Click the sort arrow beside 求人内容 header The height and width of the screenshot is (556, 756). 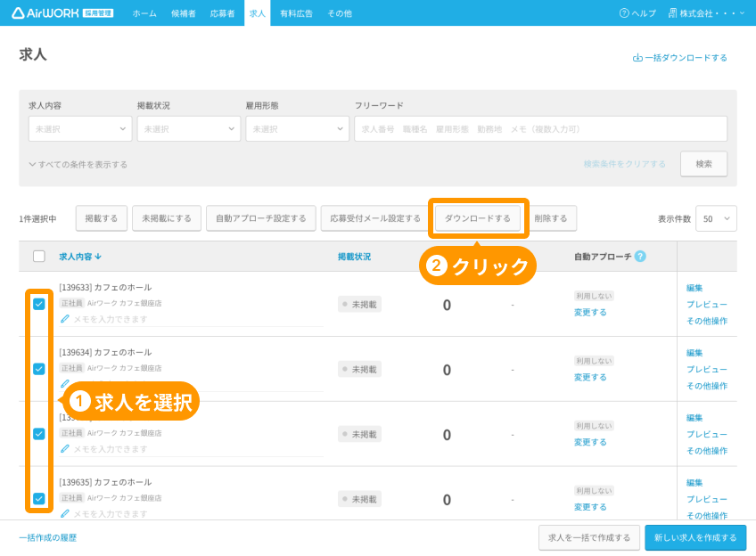tap(98, 257)
